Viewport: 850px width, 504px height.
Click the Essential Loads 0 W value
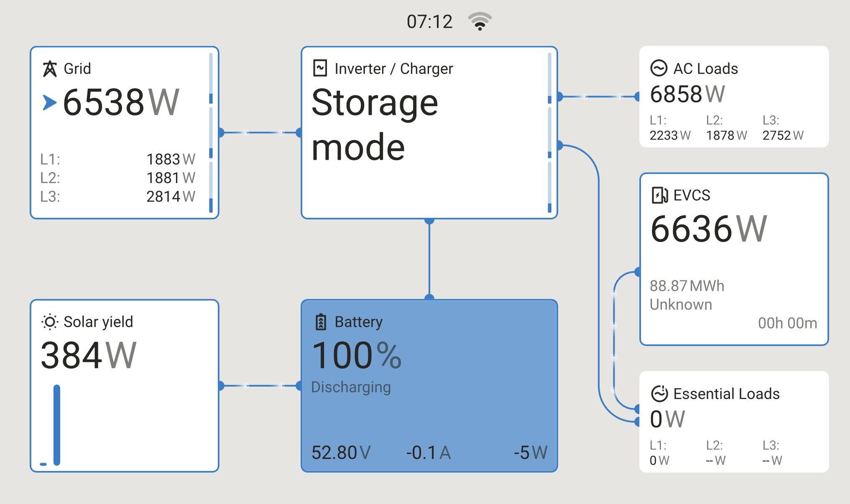(667, 419)
